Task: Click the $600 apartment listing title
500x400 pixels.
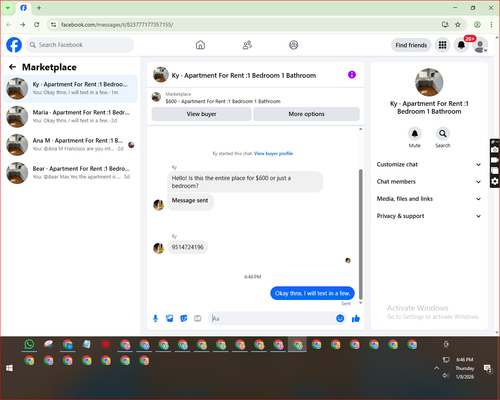Action: click(x=223, y=101)
